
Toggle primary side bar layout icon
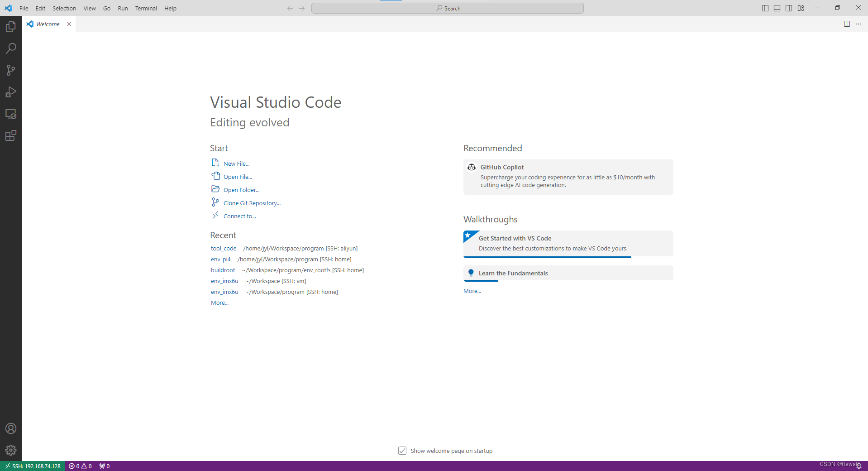click(765, 8)
